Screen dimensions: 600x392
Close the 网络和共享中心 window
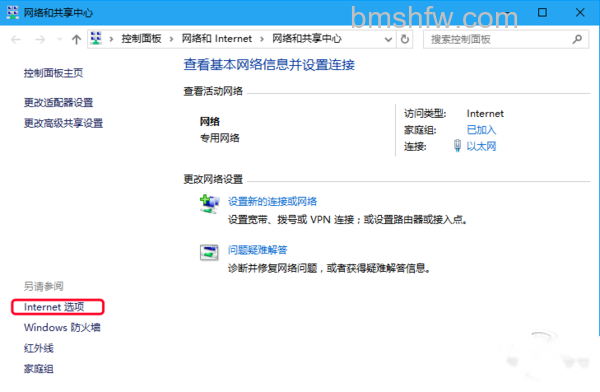[580, 13]
